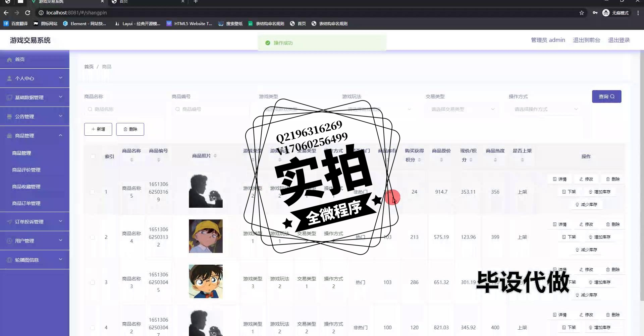Open the password key icon in the address bar

click(595, 13)
